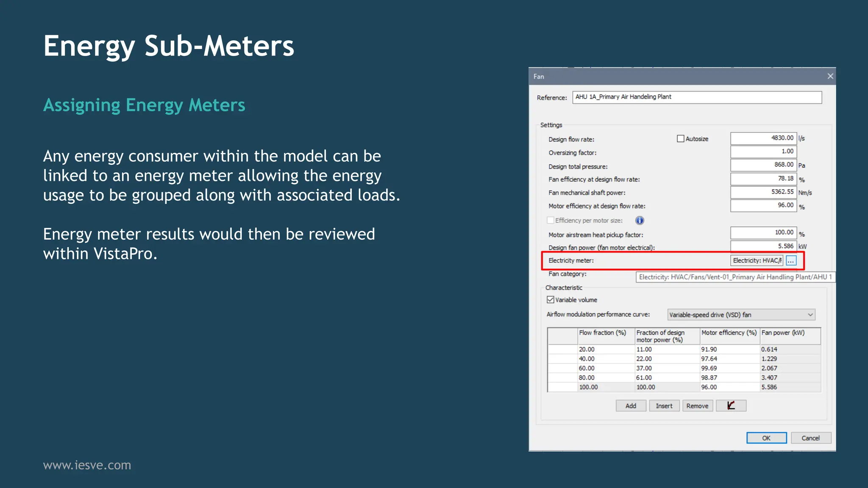Click the Design total pressure field

click(x=763, y=165)
